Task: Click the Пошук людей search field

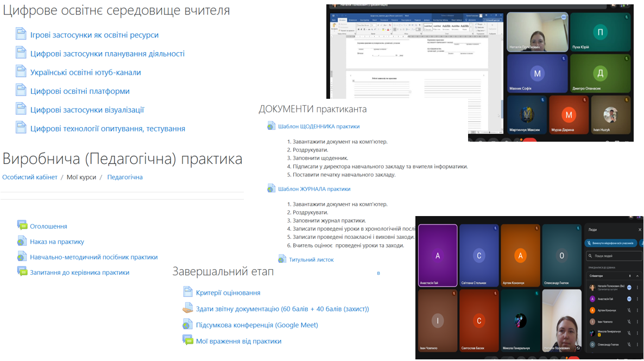Action: tap(614, 255)
